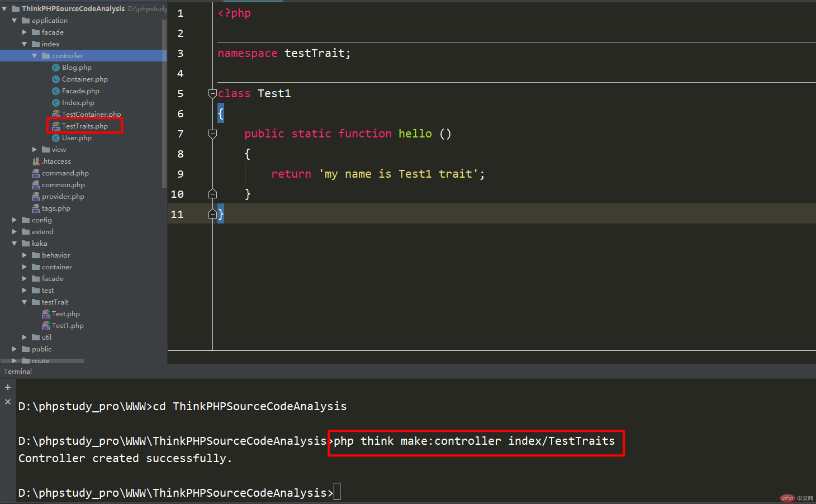The height and width of the screenshot is (504, 816).
Task: Click the return statement text on line 9
Action: [x=378, y=174]
